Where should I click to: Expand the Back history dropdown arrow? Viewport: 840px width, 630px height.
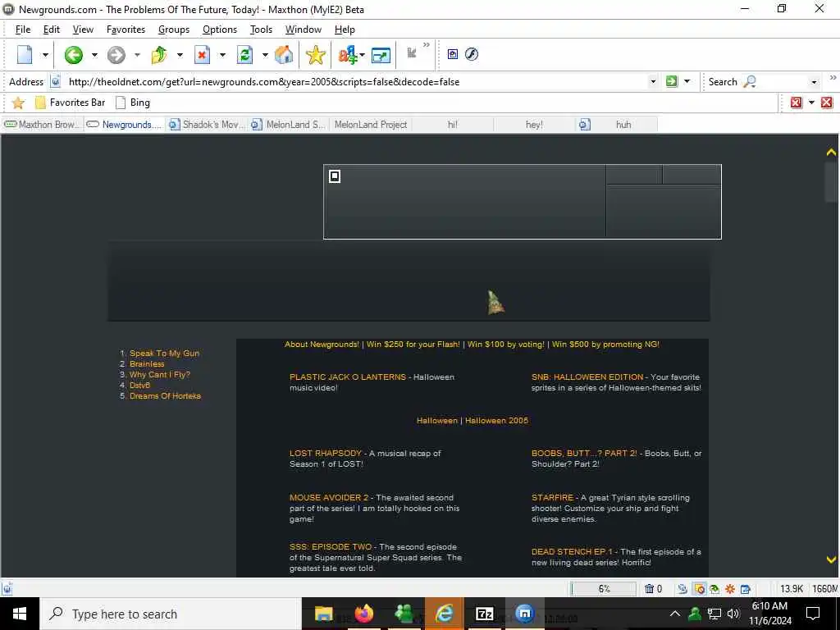coord(94,55)
